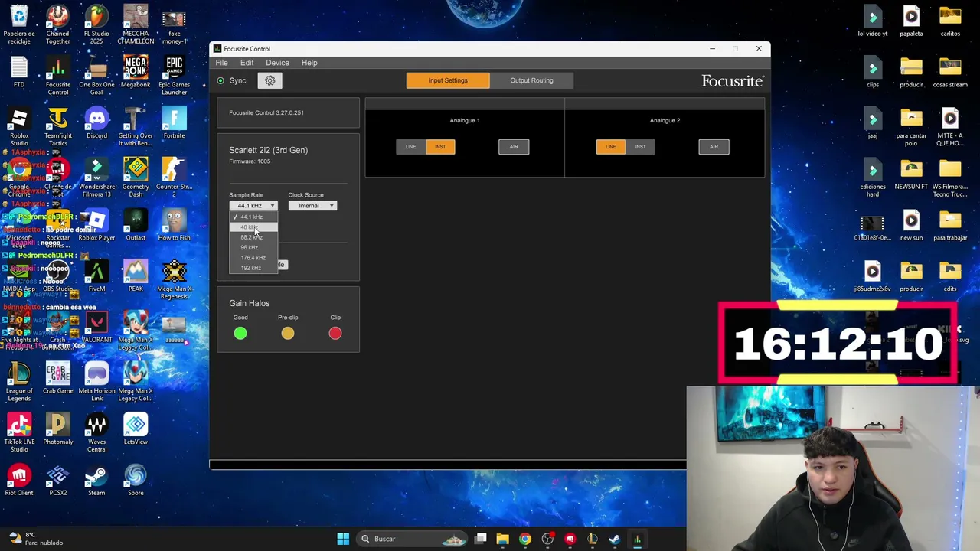980x551 pixels.
Task: Select 44.1 kHz sample rate option
Action: 253,217
